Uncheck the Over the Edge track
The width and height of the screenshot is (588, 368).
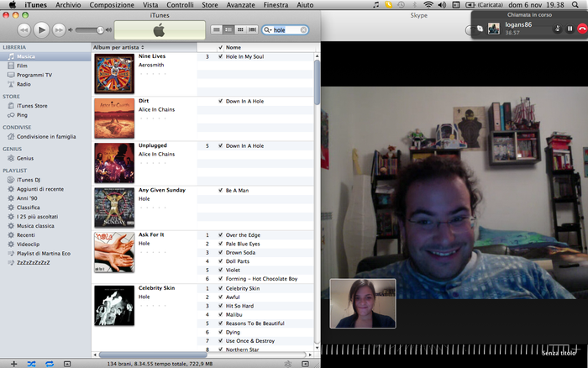(x=220, y=235)
